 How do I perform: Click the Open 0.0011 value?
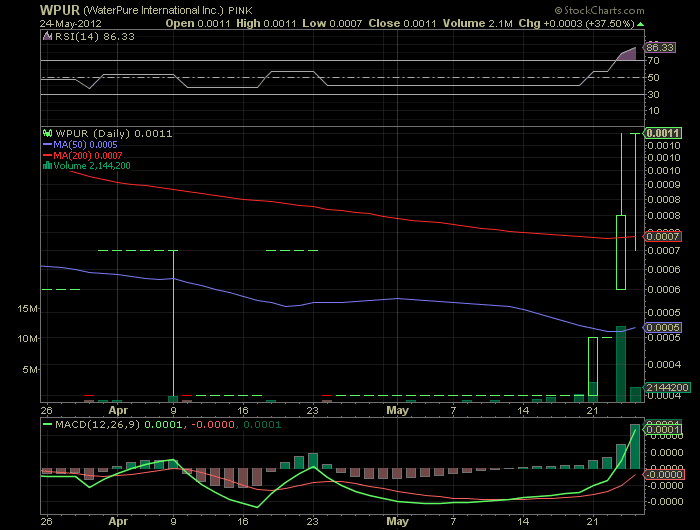198,24
